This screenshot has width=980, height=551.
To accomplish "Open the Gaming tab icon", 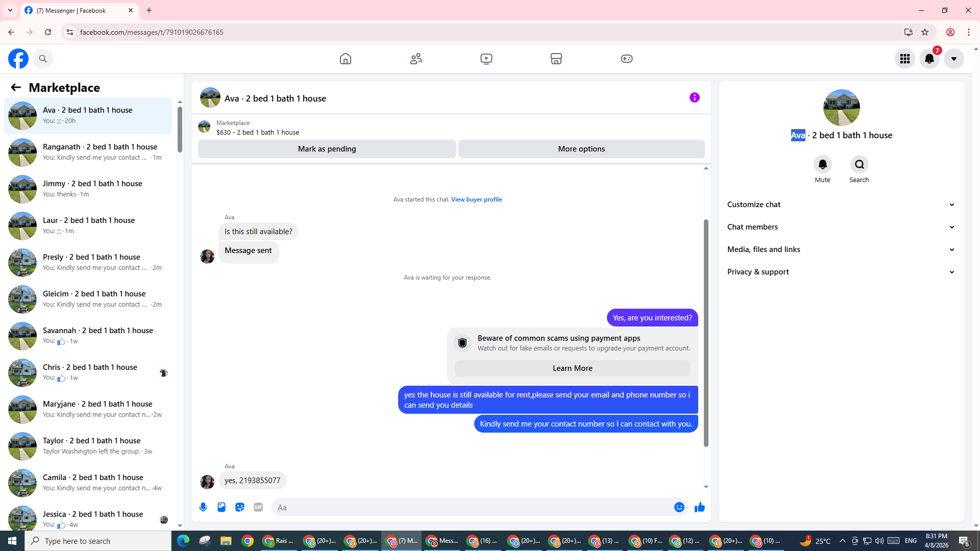I will (x=626, y=59).
